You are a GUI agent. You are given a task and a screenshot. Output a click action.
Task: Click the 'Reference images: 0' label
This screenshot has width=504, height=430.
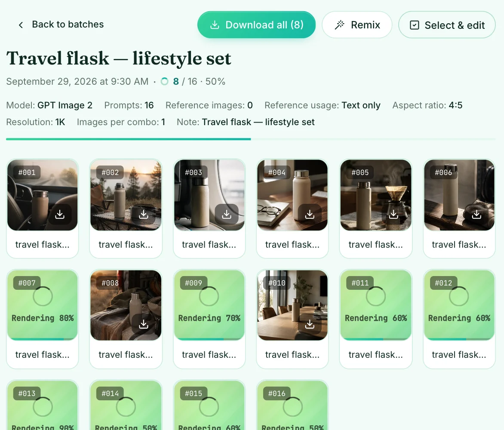click(209, 105)
